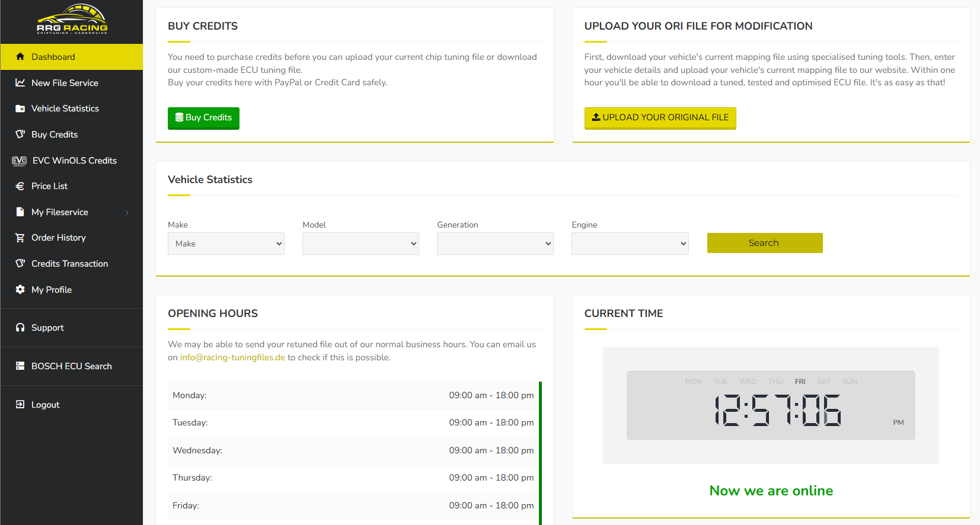980x525 pixels.
Task: Open the Model dropdown
Action: 360,244
